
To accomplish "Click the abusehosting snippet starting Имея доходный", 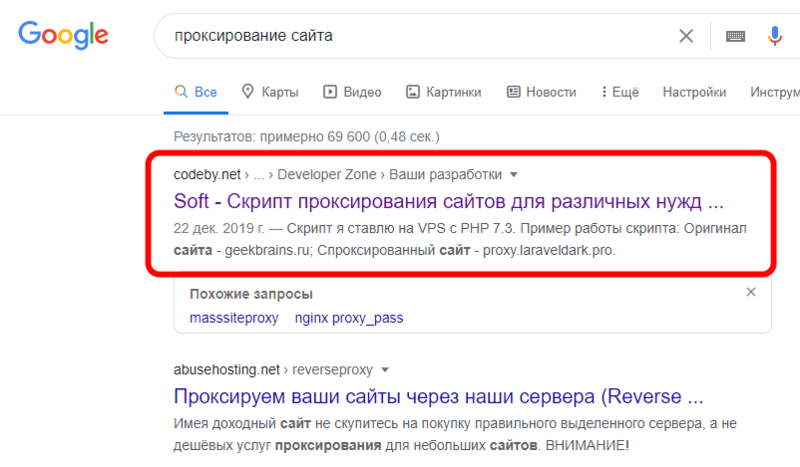I will [455, 434].
